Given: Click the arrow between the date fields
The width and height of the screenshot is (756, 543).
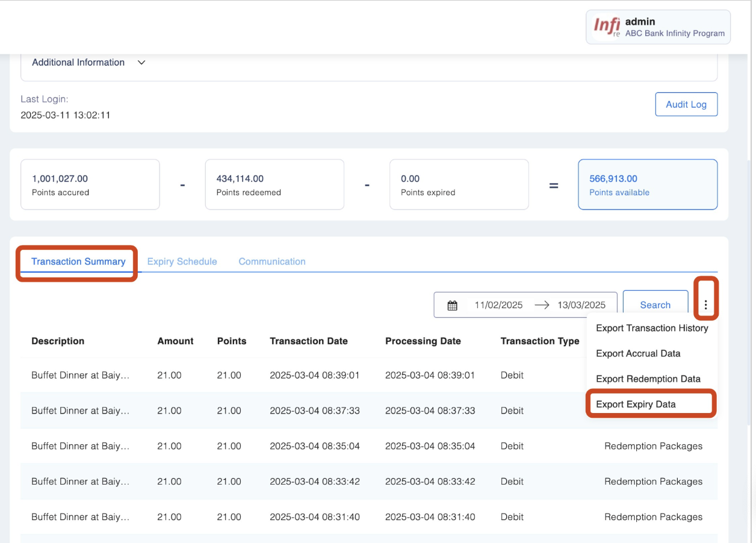Looking at the screenshot, I should [542, 305].
